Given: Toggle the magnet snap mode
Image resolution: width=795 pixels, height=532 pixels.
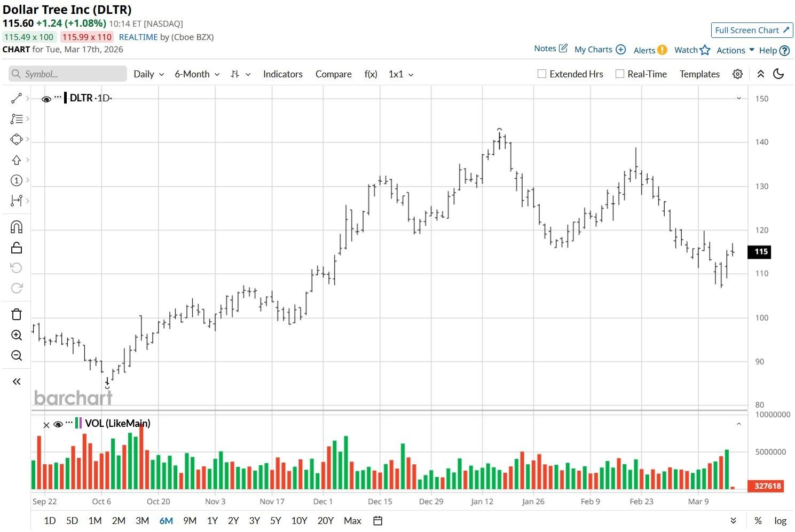Looking at the screenshot, I should tap(17, 227).
